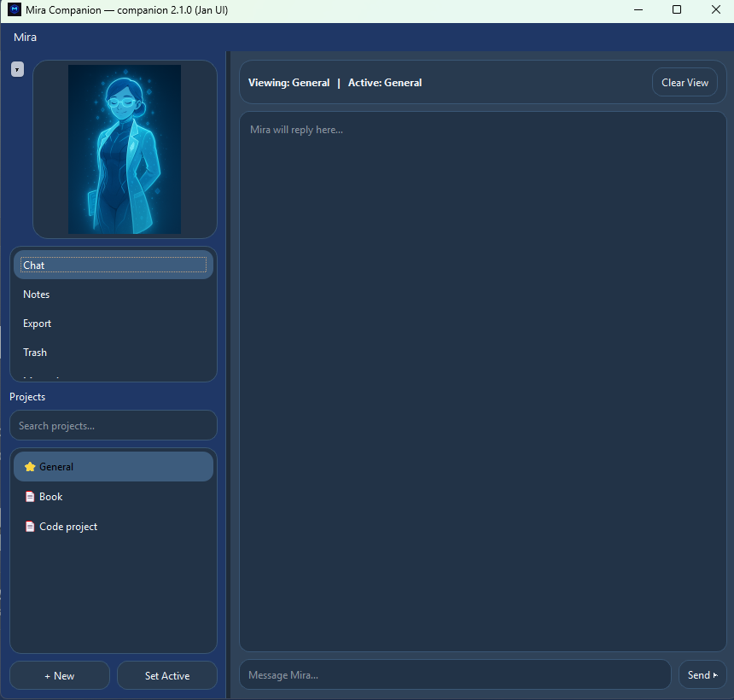
Task: Open the Trash section
Action: (x=35, y=353)
